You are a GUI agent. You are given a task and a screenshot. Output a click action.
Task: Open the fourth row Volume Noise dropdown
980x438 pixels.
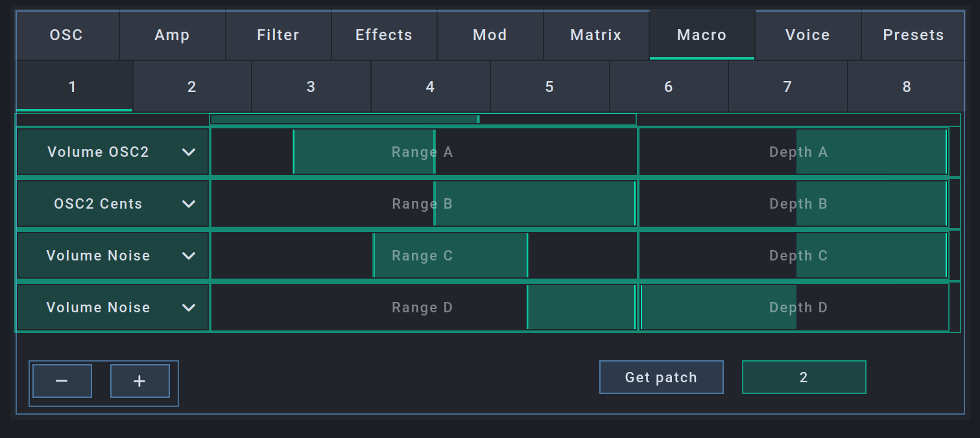(113, 308)
